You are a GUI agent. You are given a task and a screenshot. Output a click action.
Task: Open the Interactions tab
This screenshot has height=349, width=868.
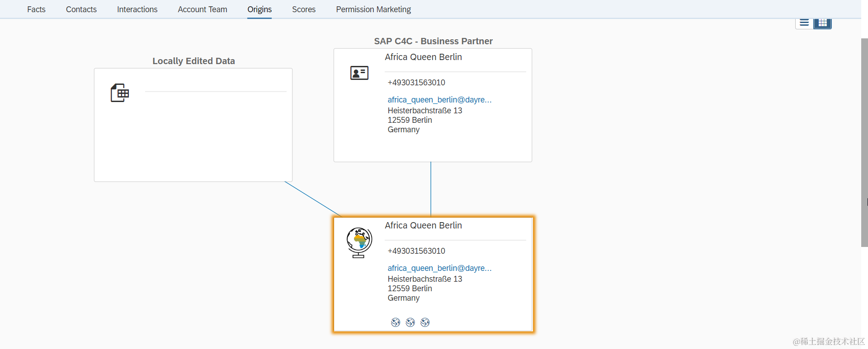tap(137, 9)
